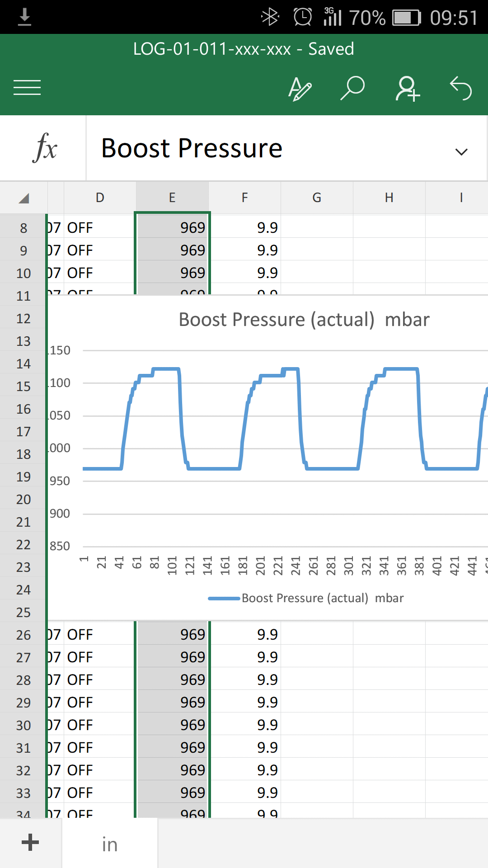
Task: Add a new sheet with plus icon
Action: [x=30, y=843]
